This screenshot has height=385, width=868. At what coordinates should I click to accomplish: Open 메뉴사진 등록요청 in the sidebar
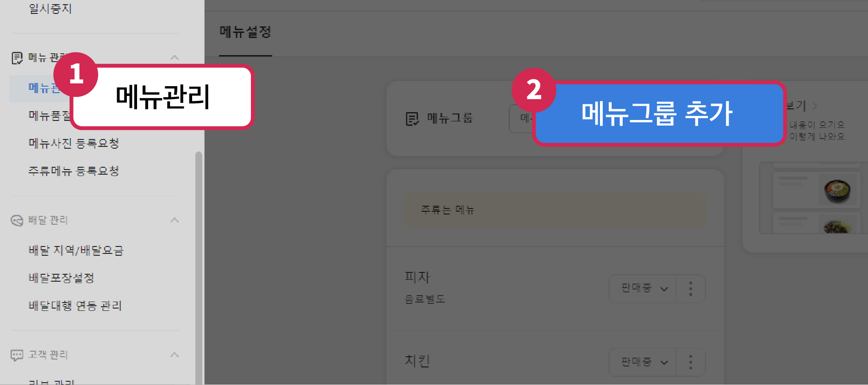pyautogui.click(x=74, y=143)
